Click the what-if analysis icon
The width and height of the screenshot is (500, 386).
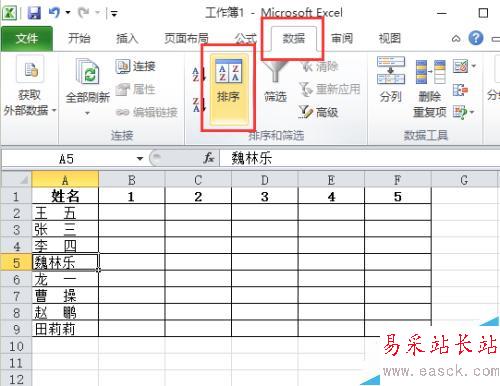point(459,112)
